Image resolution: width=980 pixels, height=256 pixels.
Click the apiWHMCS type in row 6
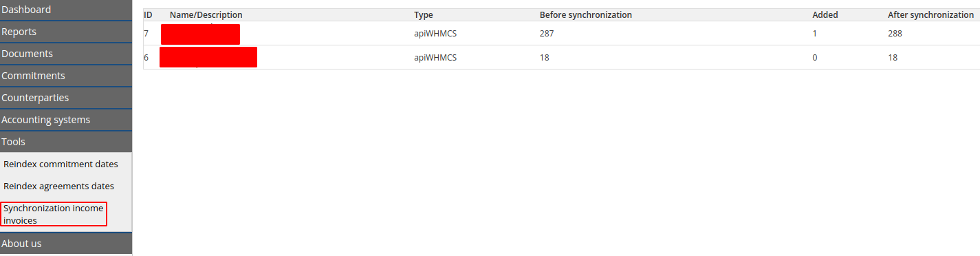pyautogui.click(x=435, y=58)
